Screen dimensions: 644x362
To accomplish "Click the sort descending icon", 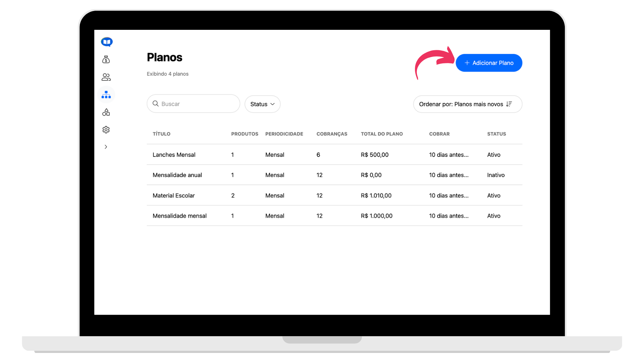I will tap(509, 104).
